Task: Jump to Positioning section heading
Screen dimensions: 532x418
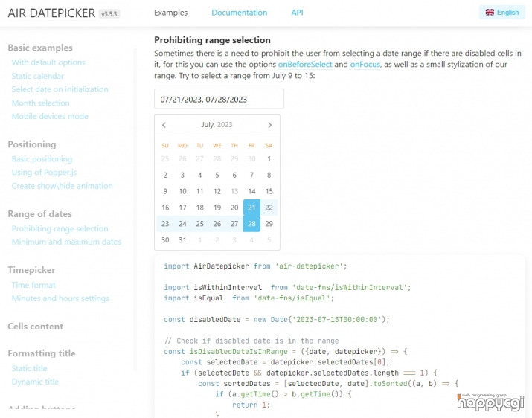Action: (x=32, y=144)
